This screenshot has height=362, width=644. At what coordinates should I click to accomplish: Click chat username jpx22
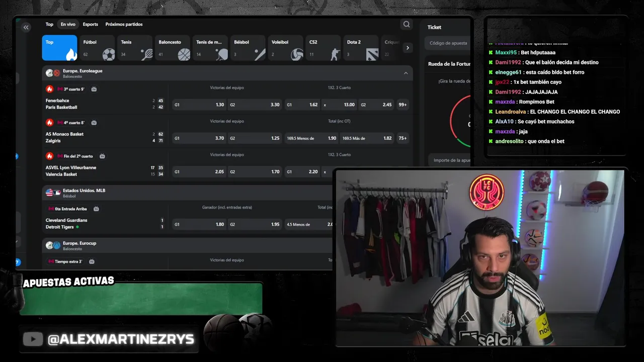pyautogui.click(x=502, y=82)
